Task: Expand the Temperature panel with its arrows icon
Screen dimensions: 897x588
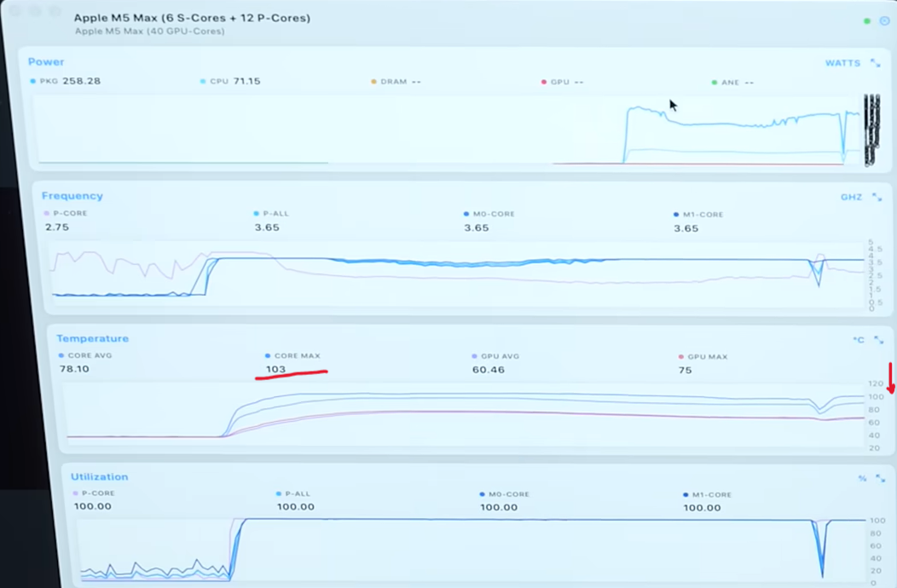Action: point(879,340)
